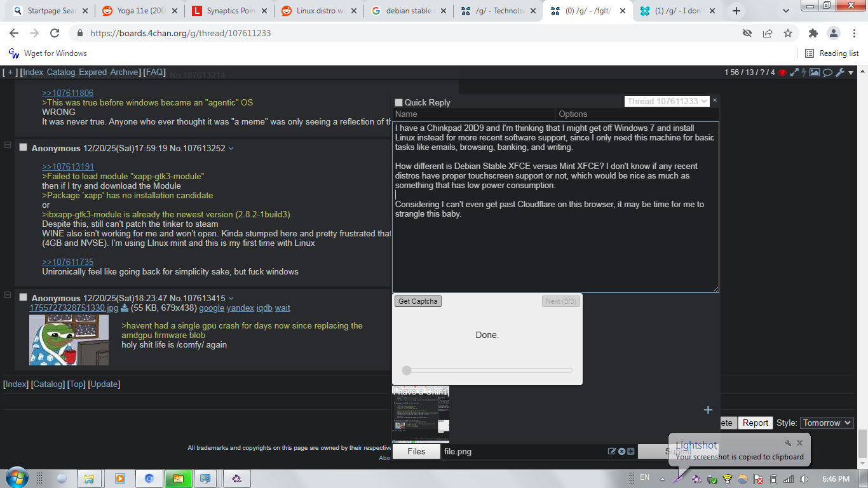Image resolution: width=868 pixels, height=488 pixels.
Task: Remove the attached file.png with X icon
Action: pyautogui.click(x=621, y=452)
